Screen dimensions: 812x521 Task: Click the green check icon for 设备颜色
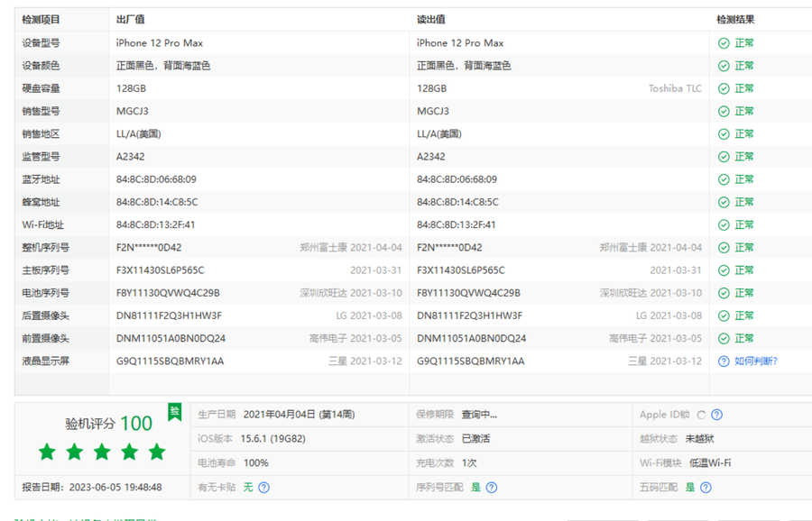(x=724, y=66)
